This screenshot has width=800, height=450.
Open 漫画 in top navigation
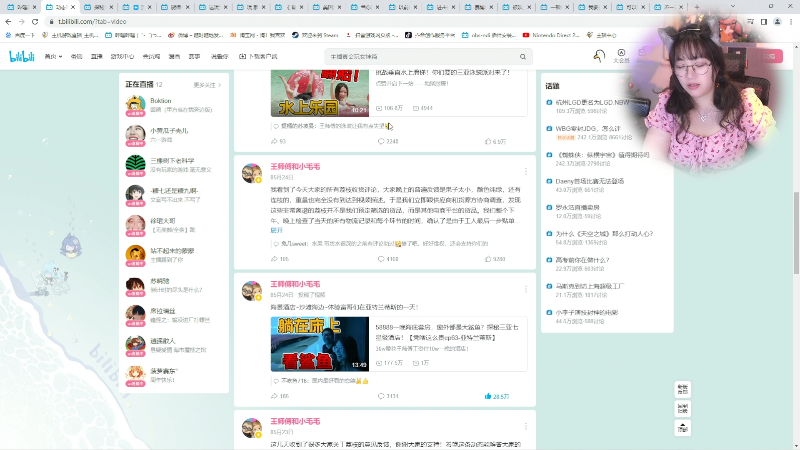pos(174,57)
